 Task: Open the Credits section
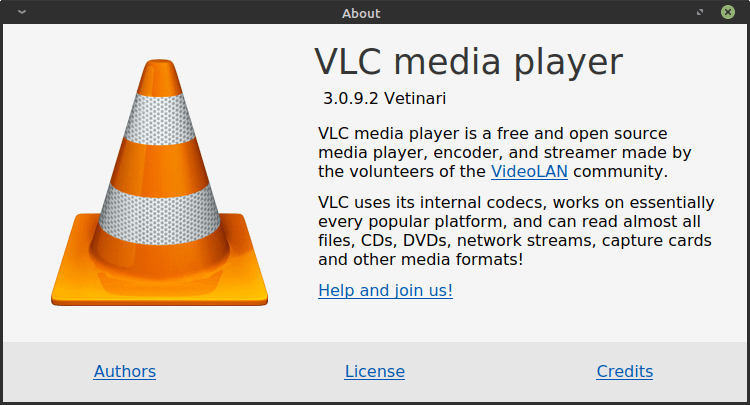click(625, 371)
